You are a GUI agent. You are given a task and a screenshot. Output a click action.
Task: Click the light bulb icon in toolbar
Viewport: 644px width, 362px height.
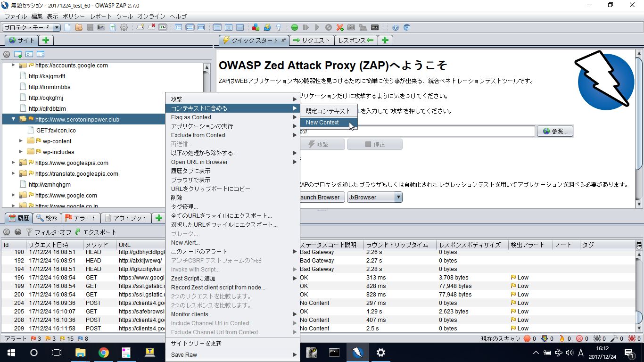pyautogui.click(x=279, y=27)
